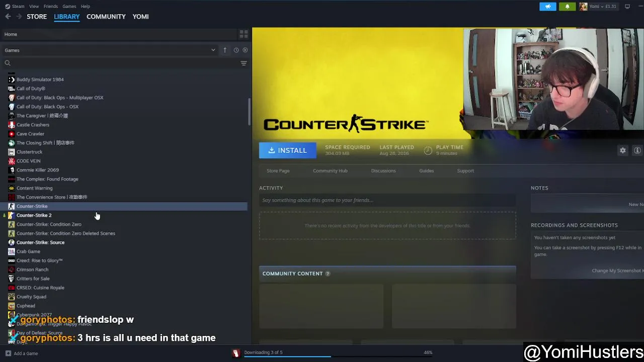Image resolution: width=644 pixels, height=362 pixels.
Task: Open the green notifications bell
Action: pos(567,7)
